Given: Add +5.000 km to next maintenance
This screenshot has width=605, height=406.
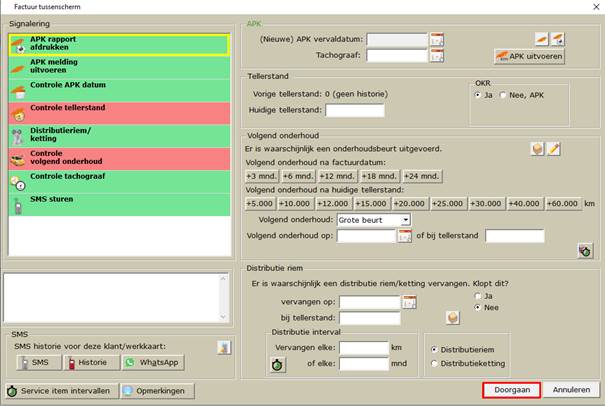Looking at the screenshot, I should [x=259, y=204].
